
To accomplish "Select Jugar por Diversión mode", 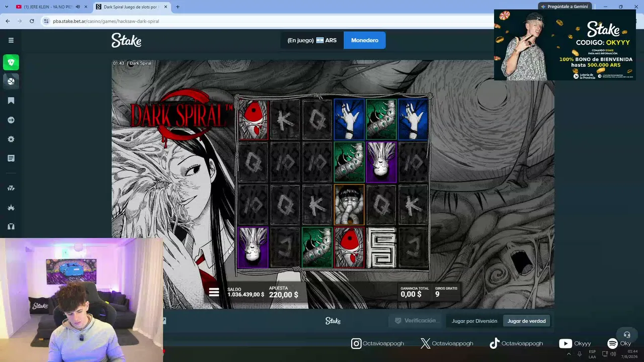I will click(474, 321).
